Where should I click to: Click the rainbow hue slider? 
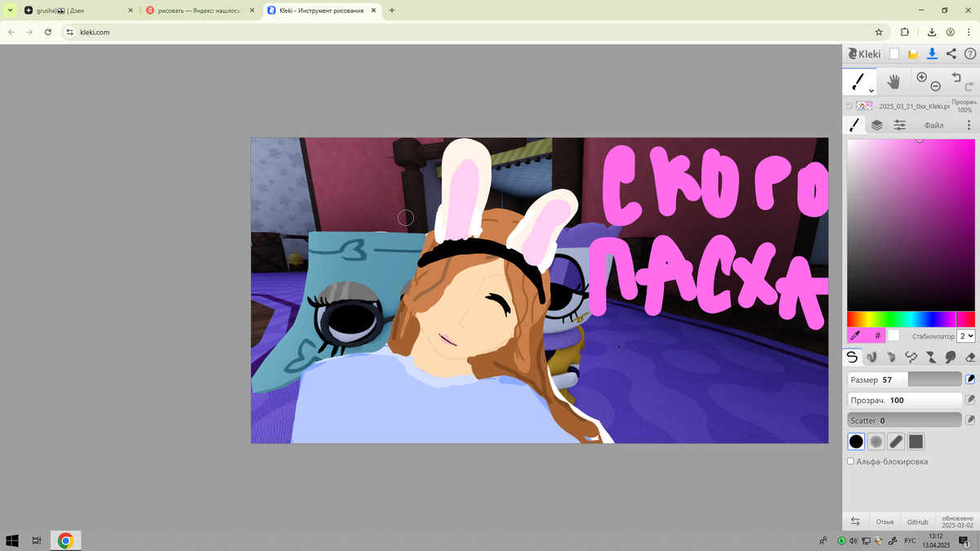point(911,318)
